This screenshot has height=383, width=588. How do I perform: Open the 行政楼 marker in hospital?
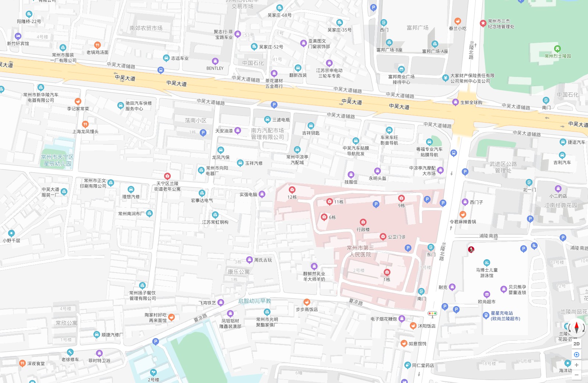coord(363,222)
